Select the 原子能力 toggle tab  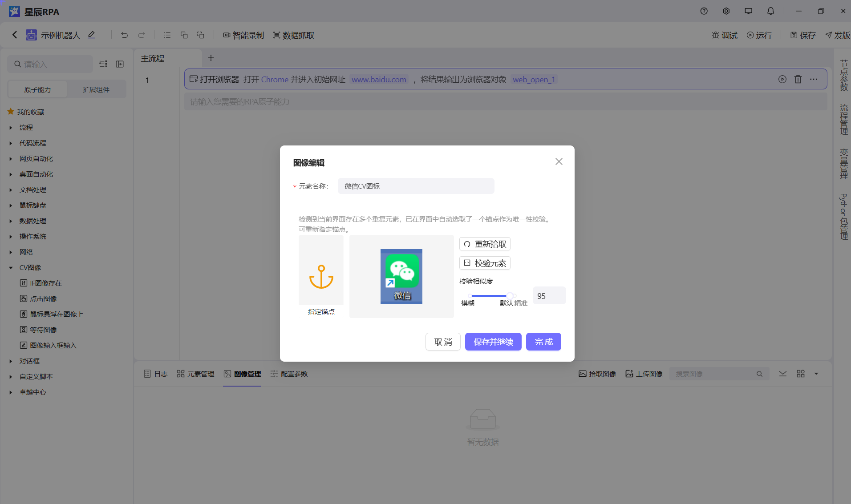[37, 89]
